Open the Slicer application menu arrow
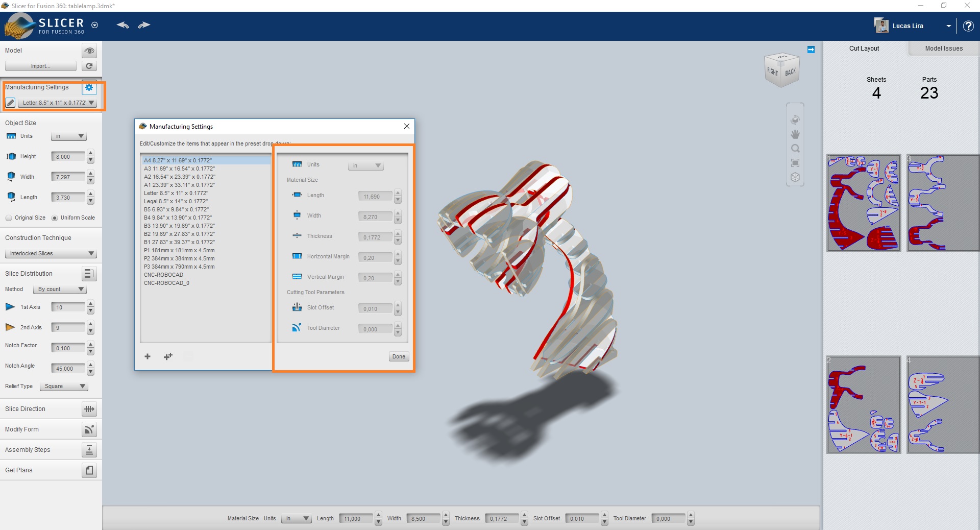This screenshot has width=980, height=530. 94,25
